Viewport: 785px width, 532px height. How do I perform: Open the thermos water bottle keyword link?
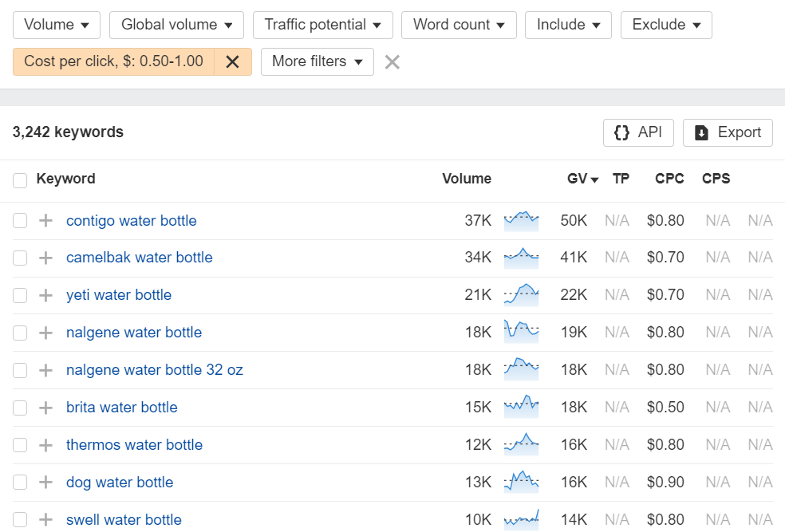pos(134,445)
